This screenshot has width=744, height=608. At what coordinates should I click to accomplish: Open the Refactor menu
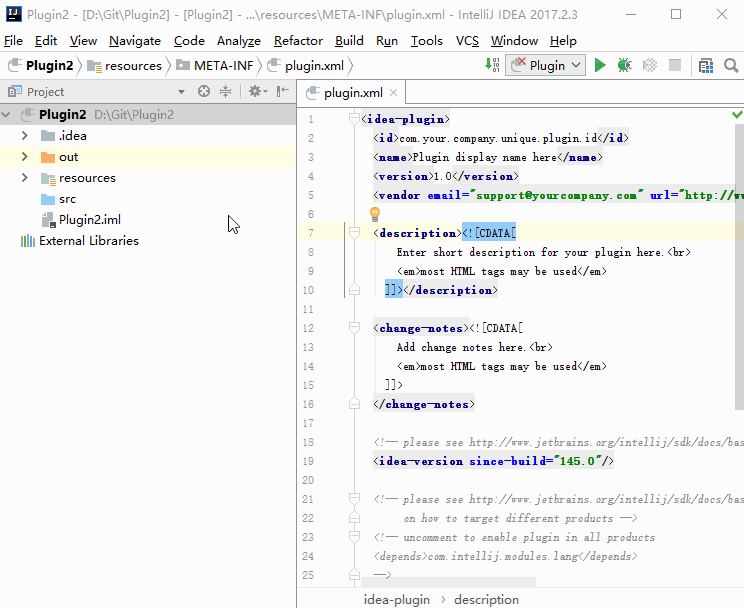(298, 41)
